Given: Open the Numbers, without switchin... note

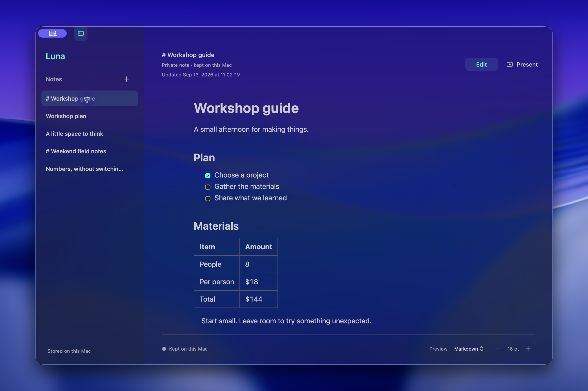Looking at the screenshot, I should pos(89,169).
